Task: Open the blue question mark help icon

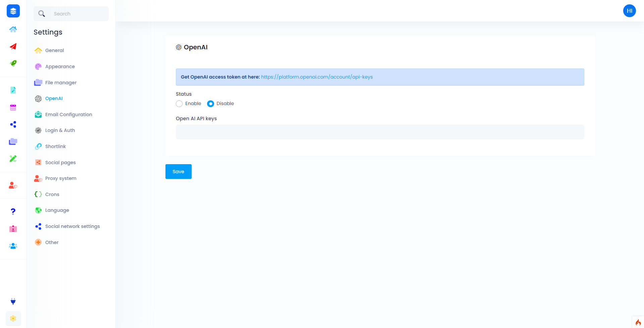Action: click(x=13, y=212)
